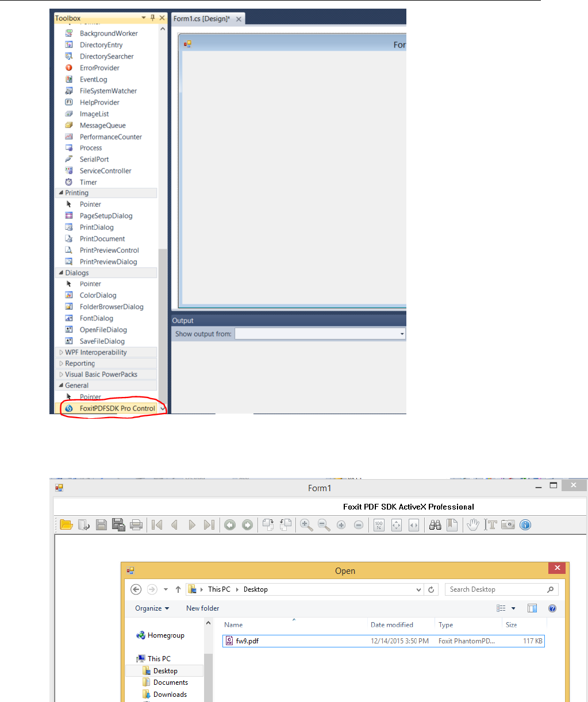This screenshot has height=702, width=588.
Task: Open the Search binoculars tool
Action: tap(435, 524)
